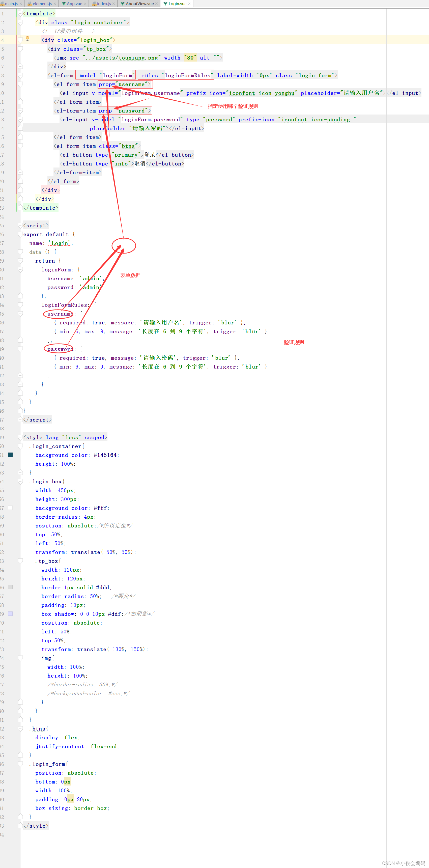Place cursor on name: 'Login' value

(x=60, y=243)
